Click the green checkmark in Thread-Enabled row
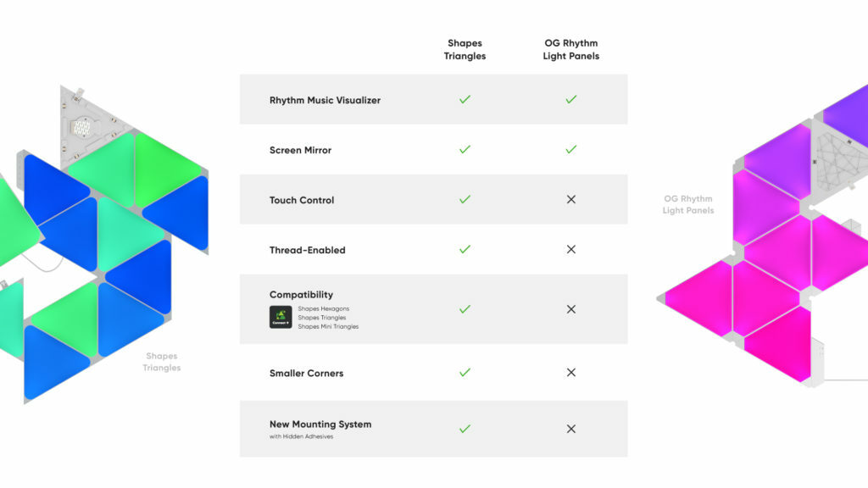Image resolution: width=868 pixels, height=488 pixels. coord(465,249)
